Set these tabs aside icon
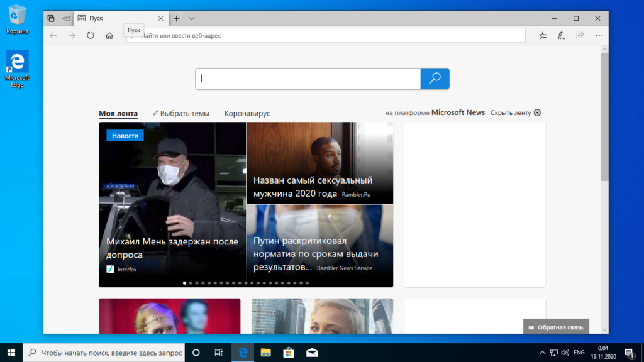This screenshot has width=644, height=362. [x=65, y=18]
